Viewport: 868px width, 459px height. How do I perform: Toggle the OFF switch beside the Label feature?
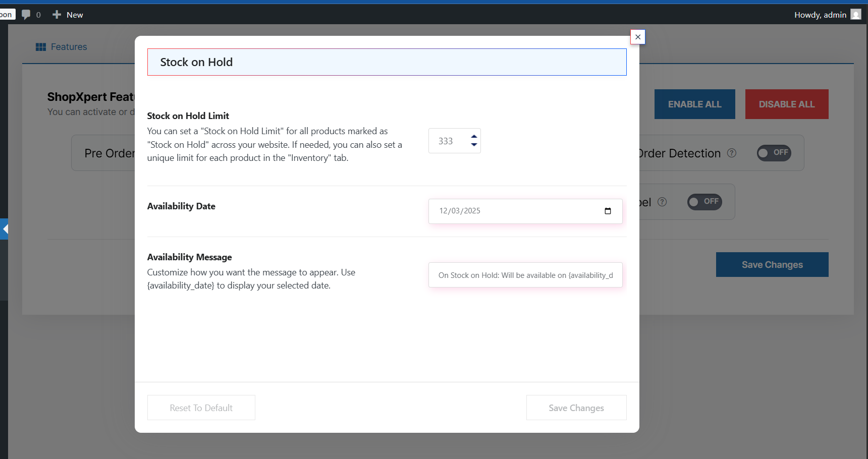point(704,202)
